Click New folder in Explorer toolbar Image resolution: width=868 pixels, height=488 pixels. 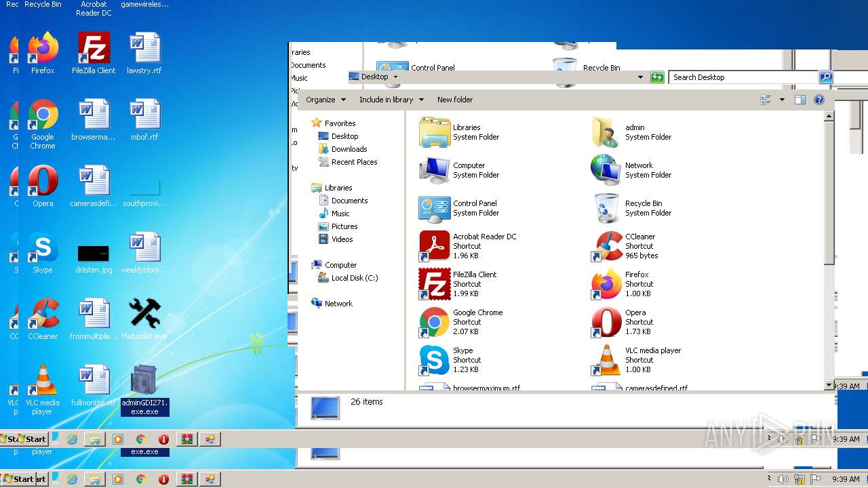point(455,100)
